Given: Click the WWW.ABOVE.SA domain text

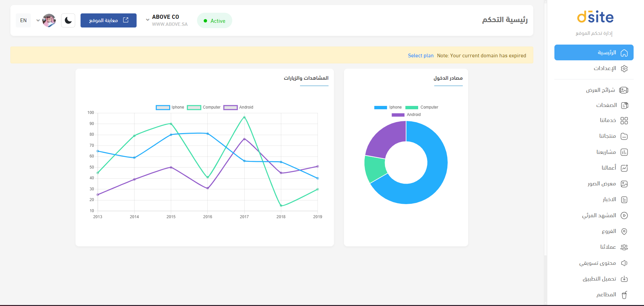Looking at the screenshot, I should [x=170, y=24].
